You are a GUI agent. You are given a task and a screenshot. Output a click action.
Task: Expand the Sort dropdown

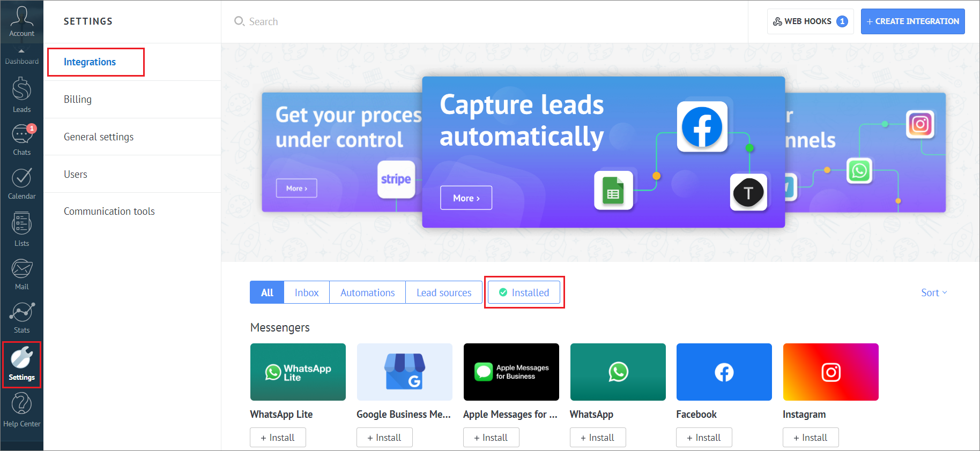(x=934, y=292)
